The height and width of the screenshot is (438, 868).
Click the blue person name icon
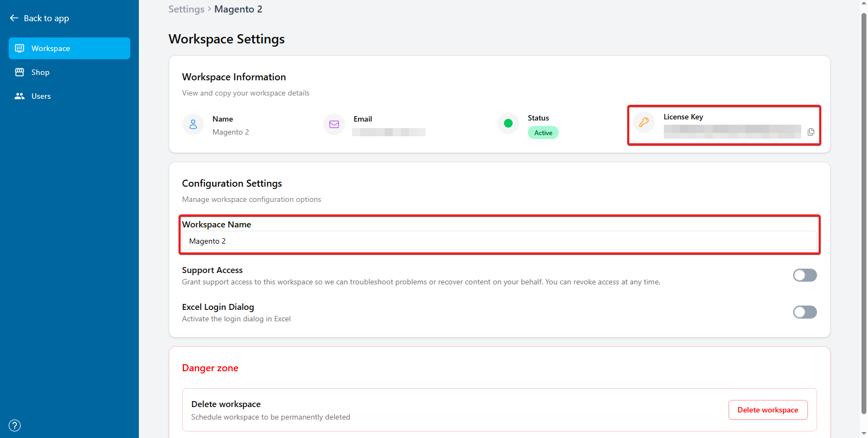pyautogui.click(x=193, y=124)
